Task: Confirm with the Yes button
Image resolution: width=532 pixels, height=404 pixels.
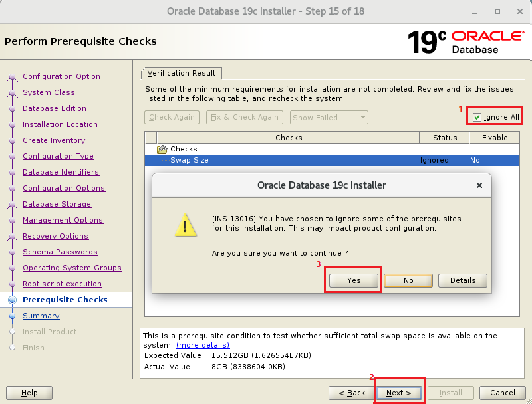Action: 354,280
